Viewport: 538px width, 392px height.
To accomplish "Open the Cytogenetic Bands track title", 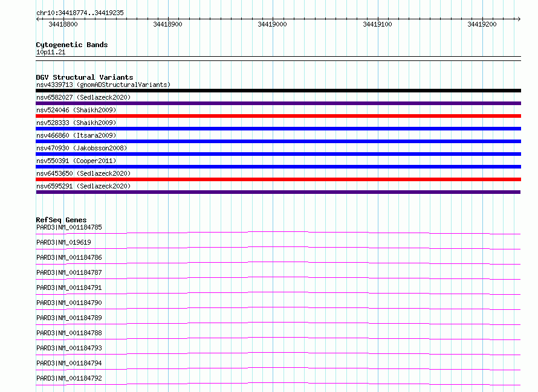I will pyautogui.click(x=72, y=45).
